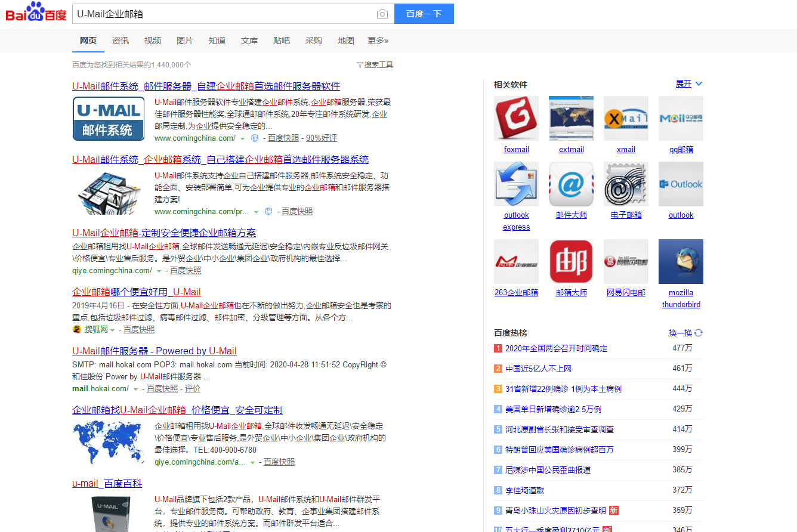Open hot topic 青岛小珠山火灾原因初步查明
The image size is (797, 532).
pyautogui.click(x=555, y=511)
